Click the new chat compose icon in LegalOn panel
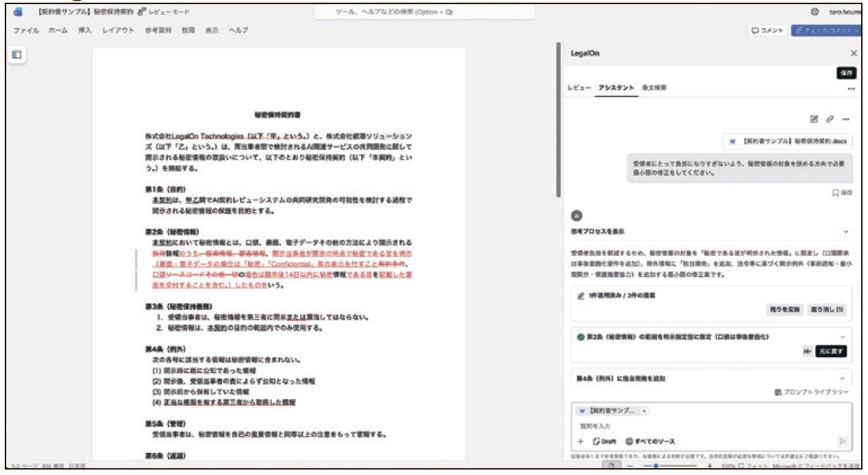This screenshot has height=475, width=868. pyautogui.click(x=814, y=119)
